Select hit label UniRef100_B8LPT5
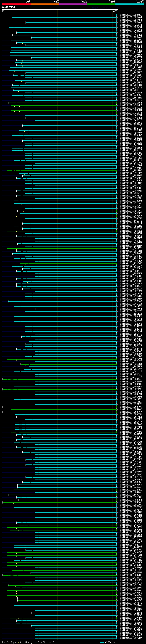The height and width of the screenshot is (644, 146). pyautogui.click(x=131, y=128)
